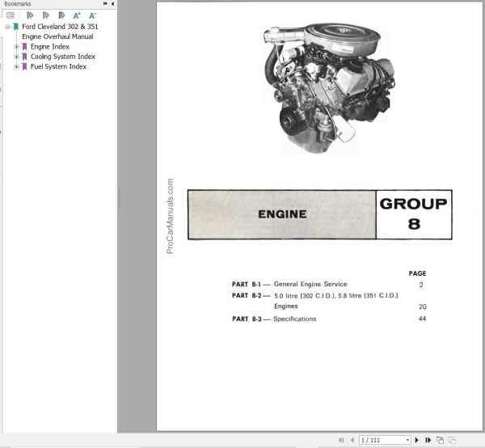
Task: Jump to the last page
Action: click(428, 440)
